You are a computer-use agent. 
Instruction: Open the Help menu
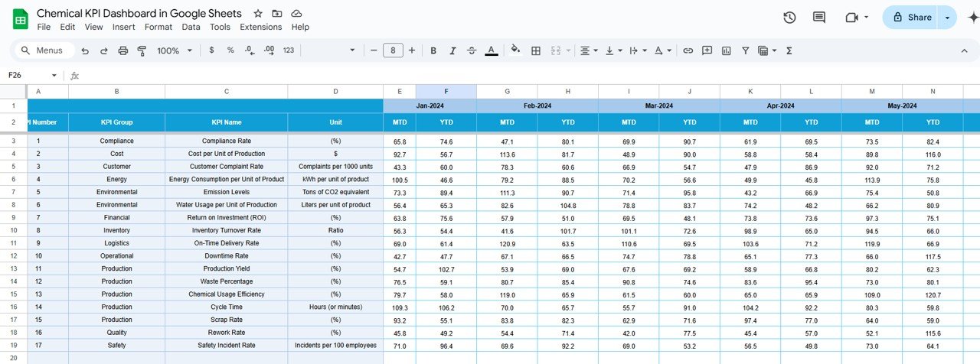pyautogui.click(x=300, y=27)
